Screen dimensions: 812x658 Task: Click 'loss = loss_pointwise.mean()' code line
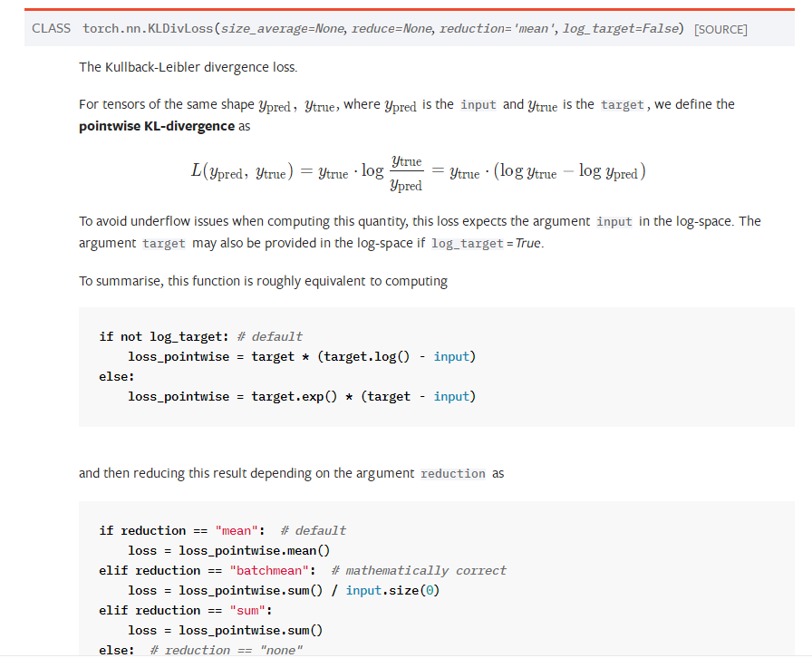[x=229, y=550]
